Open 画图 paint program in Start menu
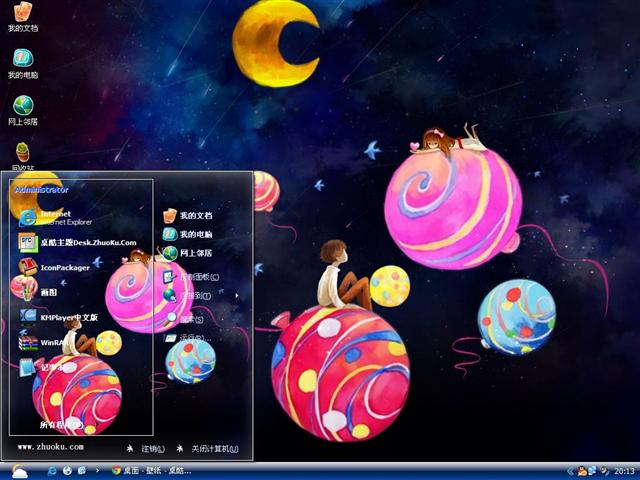The width and height of the screenshot is (640, 480). 38,292
